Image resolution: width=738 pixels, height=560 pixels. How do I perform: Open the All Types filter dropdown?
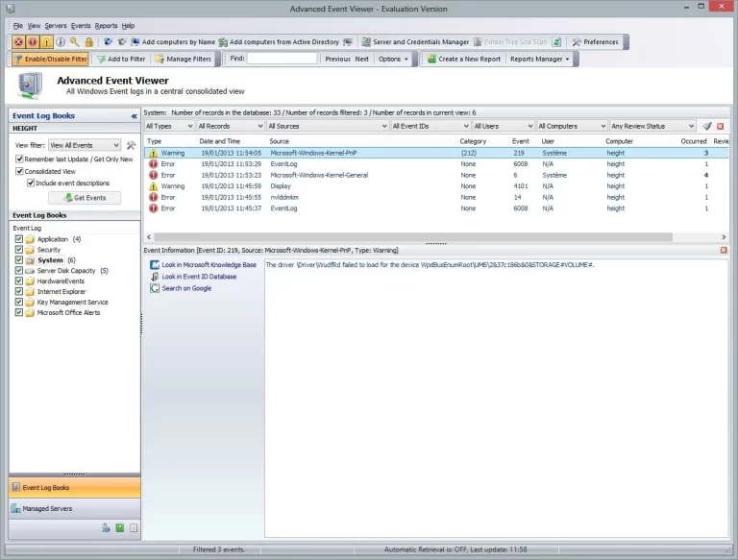169,126
